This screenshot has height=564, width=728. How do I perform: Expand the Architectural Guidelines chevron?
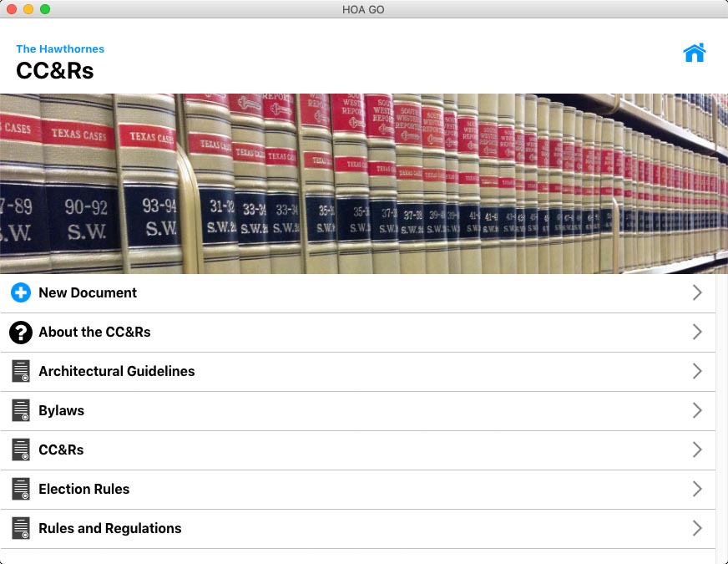697,371
